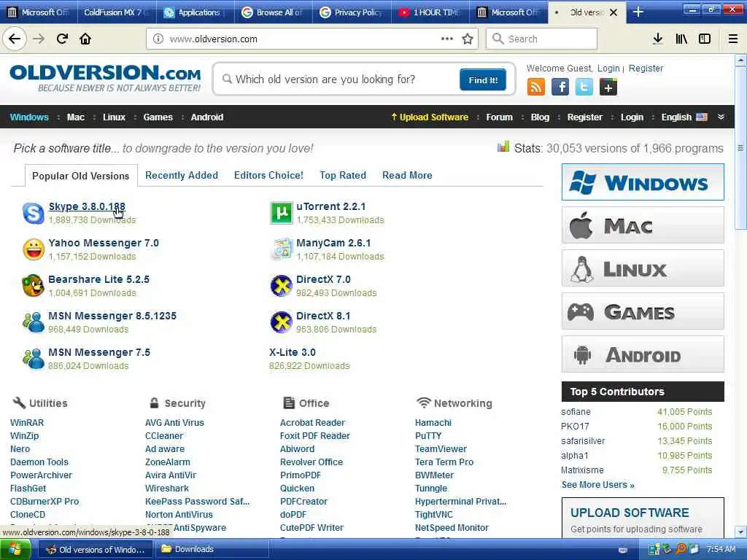Bookmark this page with the star icon
This screenshot has width=747, height=560.
[x=468, y=39]
